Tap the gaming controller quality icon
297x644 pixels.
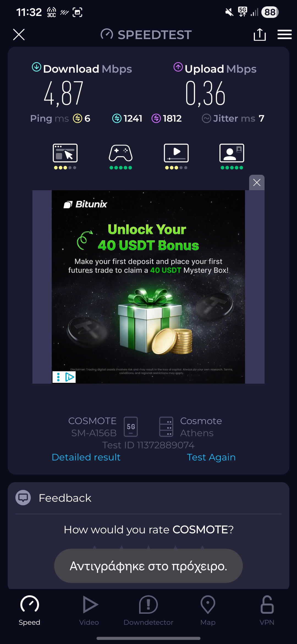pos(121,153)
